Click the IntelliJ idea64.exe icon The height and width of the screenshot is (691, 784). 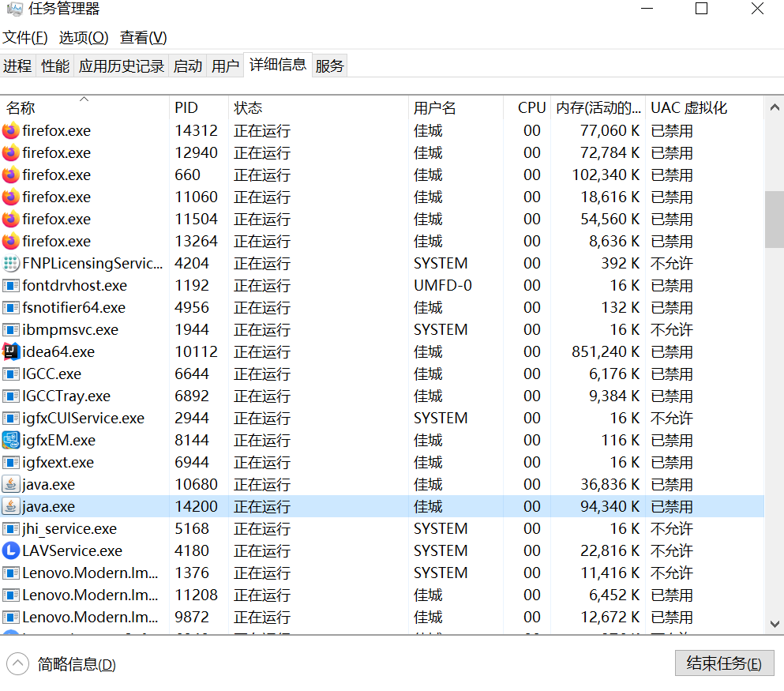[x=11, y=352]
